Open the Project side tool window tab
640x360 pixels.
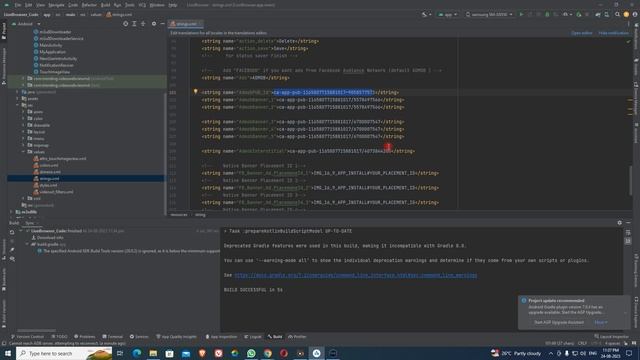pyautogui.click(x=4, y=31)
